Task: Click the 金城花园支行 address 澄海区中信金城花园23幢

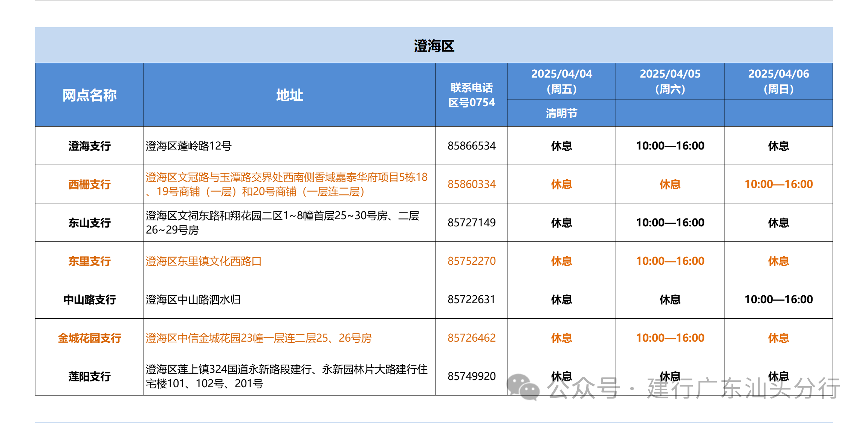Action: 258,338
